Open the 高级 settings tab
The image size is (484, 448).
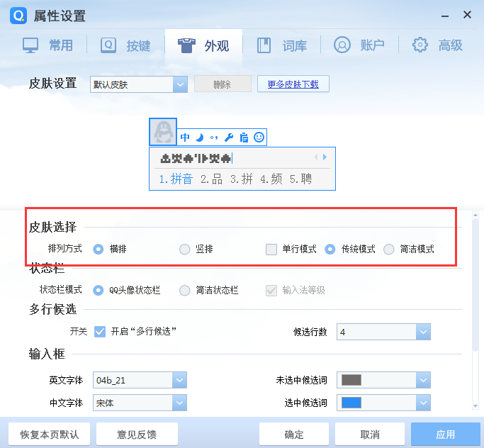point(438,45)
